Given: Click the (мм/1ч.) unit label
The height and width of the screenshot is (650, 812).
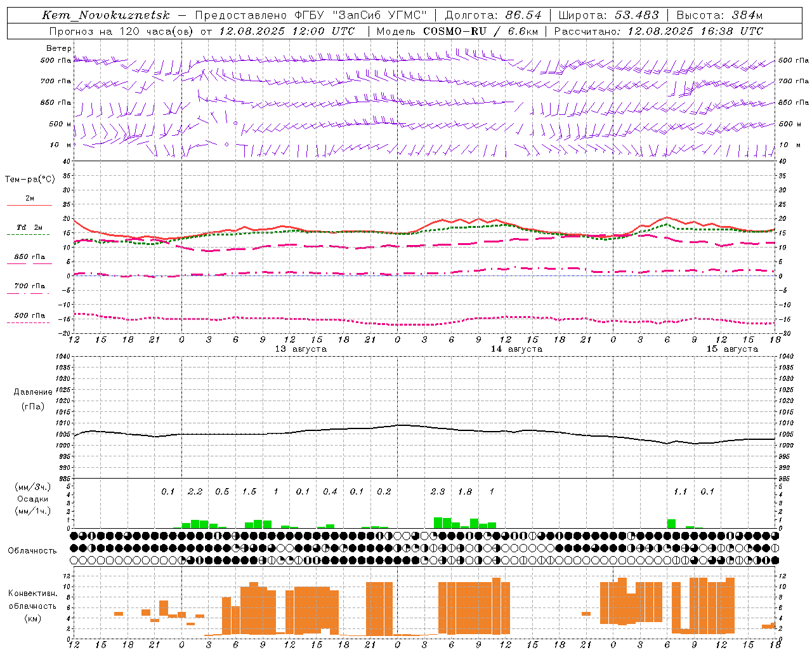Looking at the screenshot, I should coord(32,510).
